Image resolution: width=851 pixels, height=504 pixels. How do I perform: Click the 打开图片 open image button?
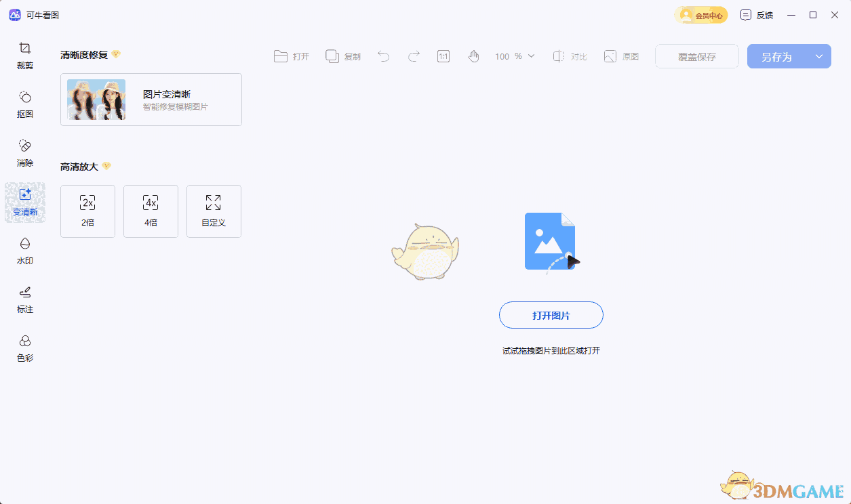point(551,315)
